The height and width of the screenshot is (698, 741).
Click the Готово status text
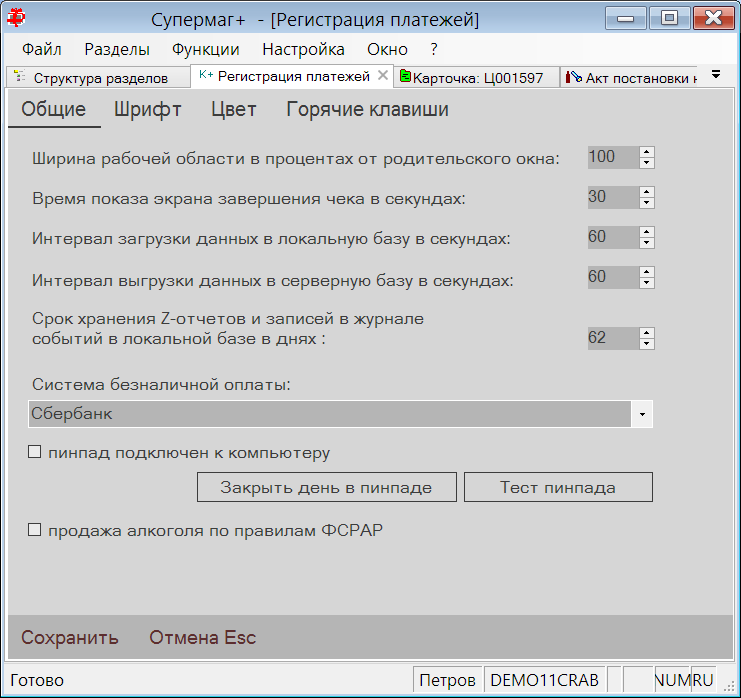click(x=37, y=680)
